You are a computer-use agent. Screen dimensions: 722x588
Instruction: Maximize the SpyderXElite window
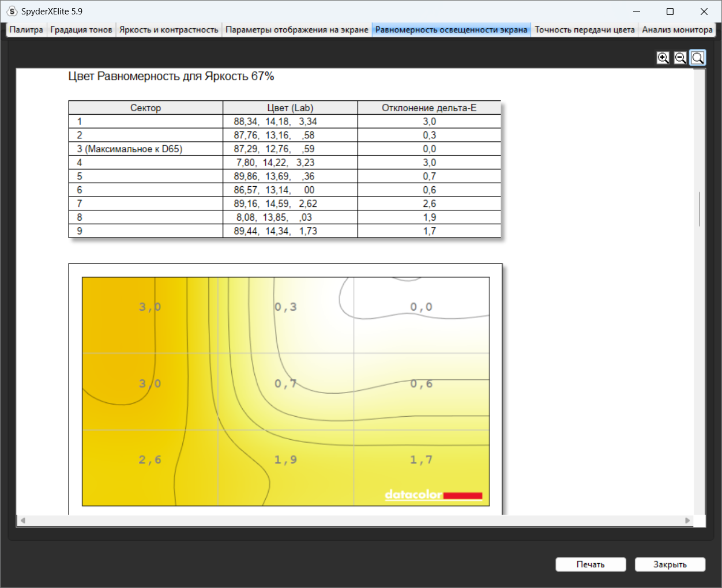coord(670,12)
